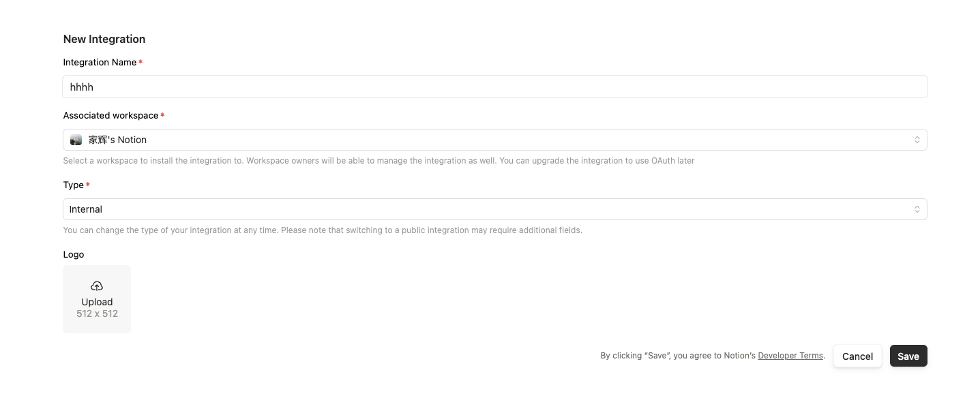Click the integration type helper text
The width and height of the screenshot is (980, 398).
click(322, 230)
